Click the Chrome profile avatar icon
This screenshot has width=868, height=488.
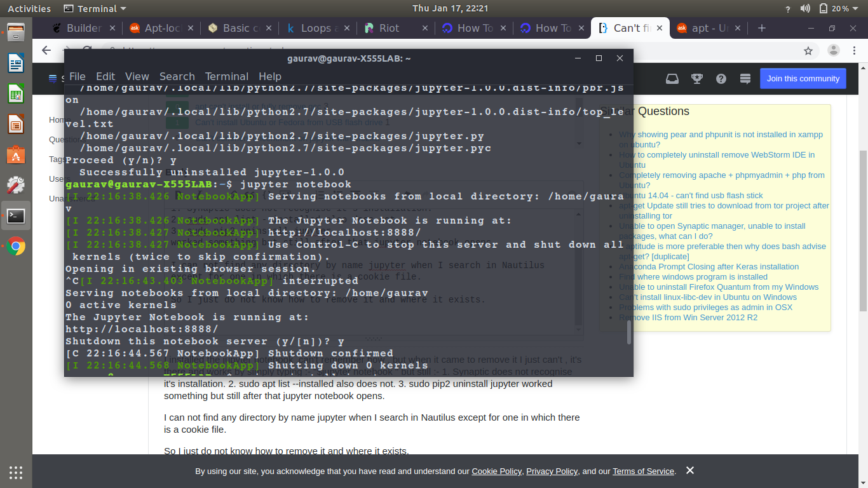coord(834,51)
